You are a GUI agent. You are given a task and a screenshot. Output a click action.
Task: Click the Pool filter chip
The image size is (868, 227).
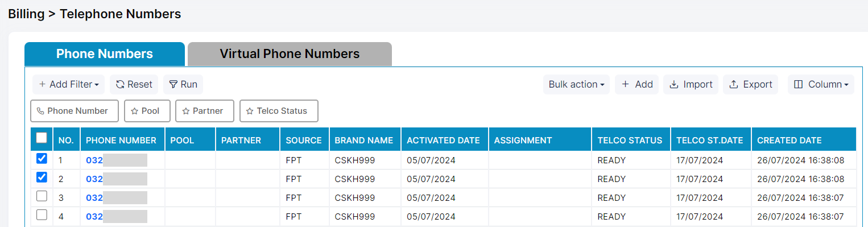click(147, 111)
